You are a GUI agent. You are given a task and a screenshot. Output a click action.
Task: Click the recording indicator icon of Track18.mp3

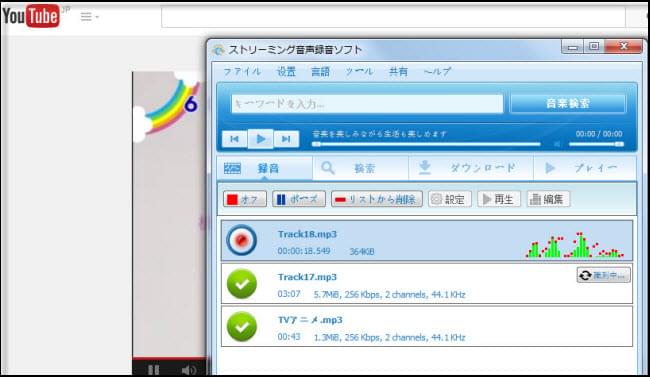(242, 240)
